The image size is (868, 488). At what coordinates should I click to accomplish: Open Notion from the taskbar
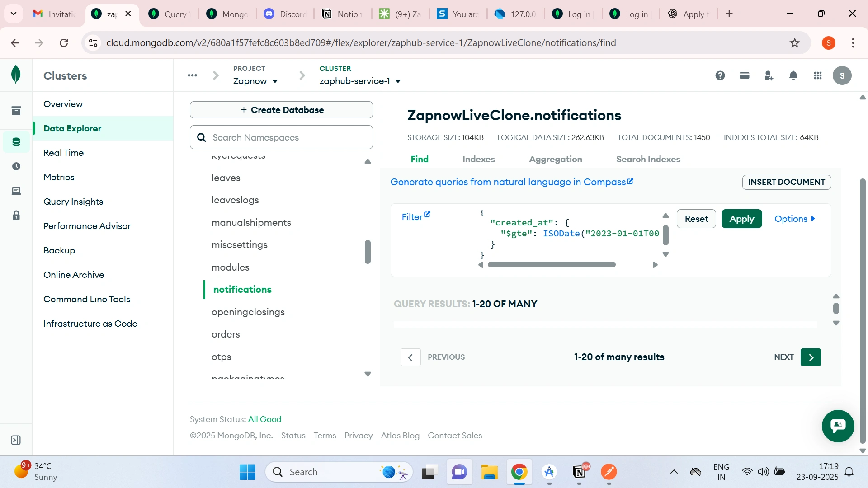click(x=579, y=472)
